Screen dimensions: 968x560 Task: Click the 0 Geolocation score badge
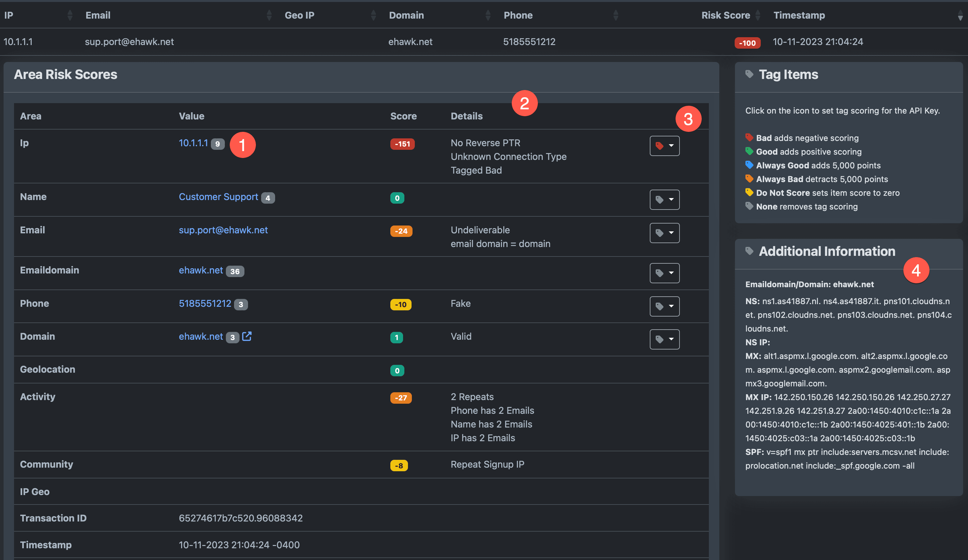[397, 371]
